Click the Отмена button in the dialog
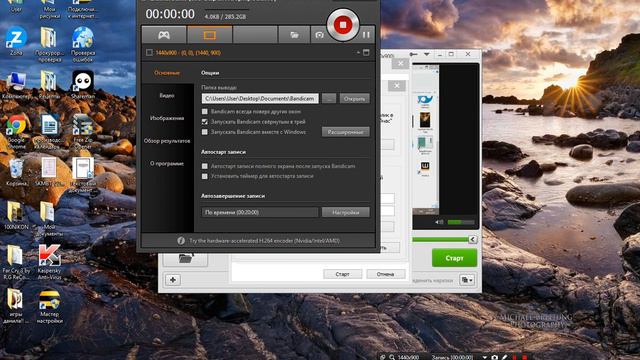This screenshot has width=640, height=360. point(385,274)
